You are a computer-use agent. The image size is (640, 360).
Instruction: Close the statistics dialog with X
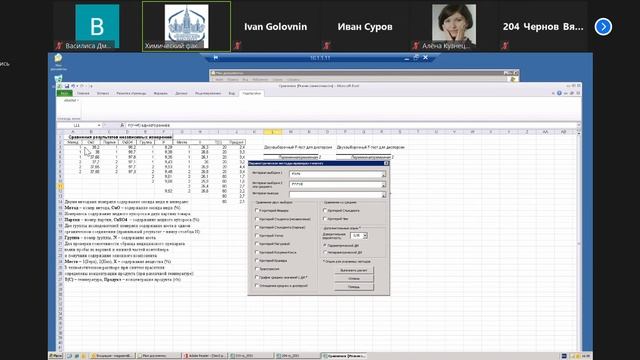pyautogui.click(x=386, y=163)
